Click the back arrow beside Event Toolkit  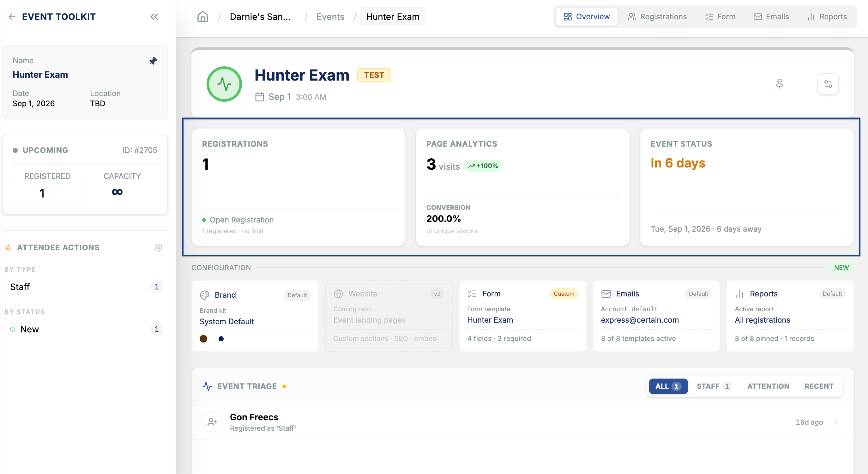pos(12,16)
